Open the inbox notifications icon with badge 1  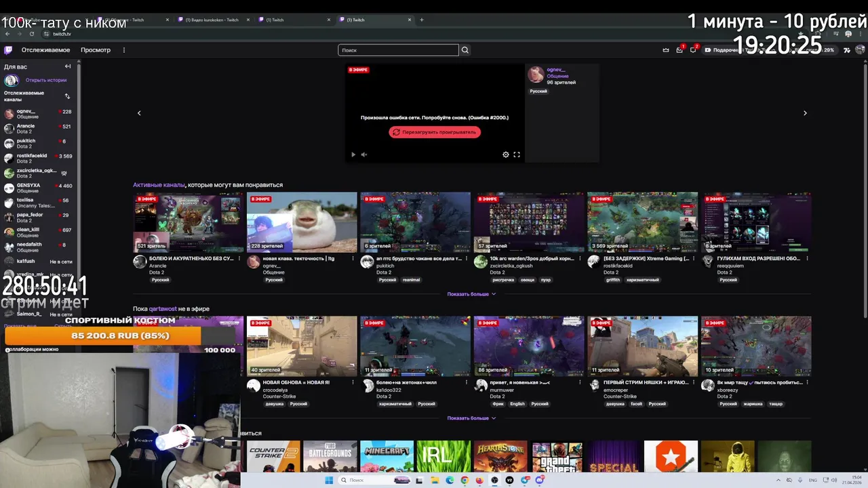(x=679, y=50)
